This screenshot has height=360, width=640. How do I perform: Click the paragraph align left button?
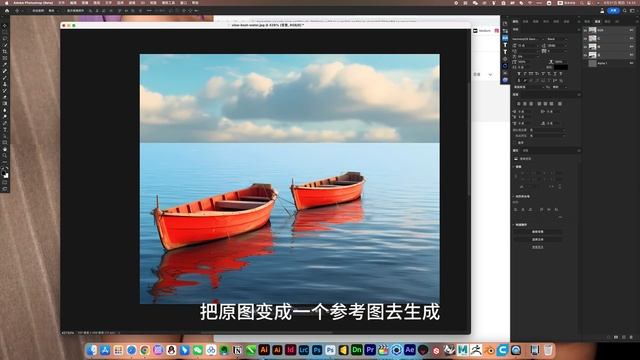519,104
